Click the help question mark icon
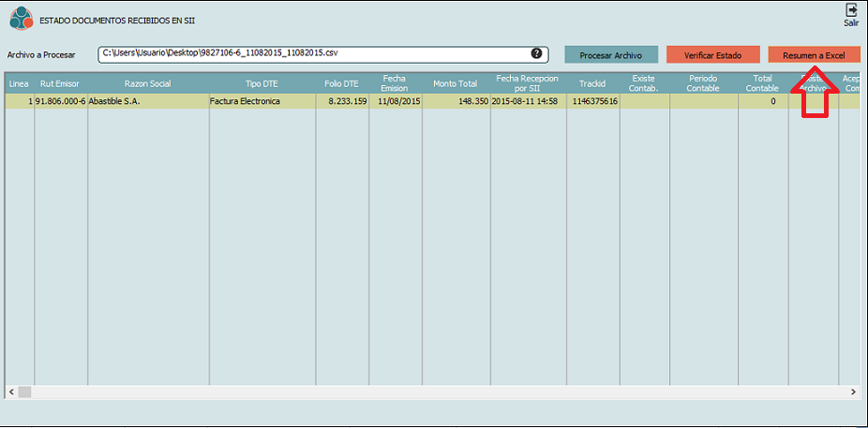Image resolution: width=868 pixels, height=428 pixels. [x=537, y=54]
